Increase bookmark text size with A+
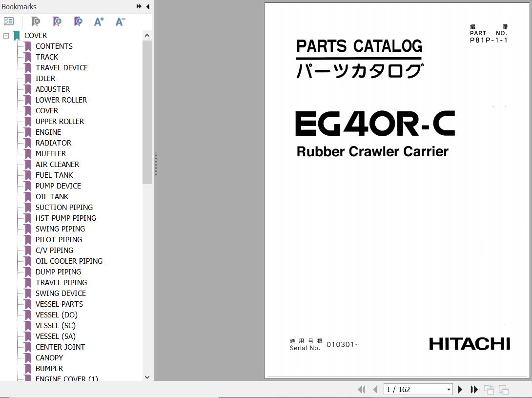This screenshot has width=532, height=398. point(99,21)
